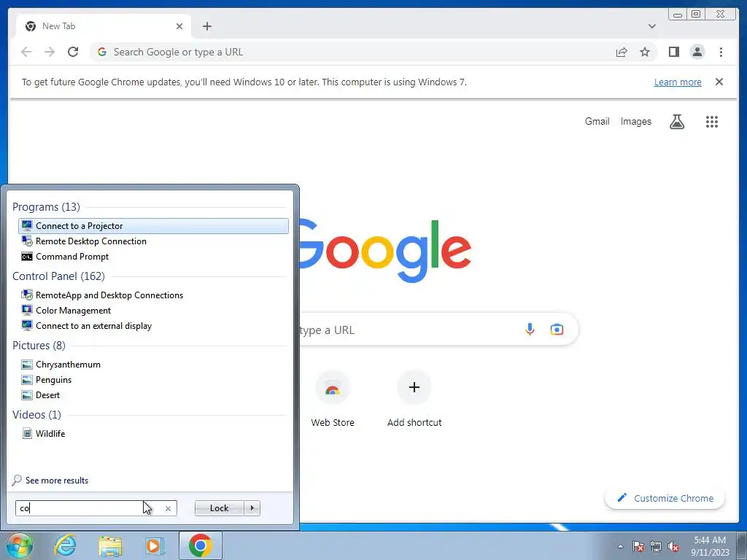Clear the Start menu search box
747x560 pixels.
[169, 508]
